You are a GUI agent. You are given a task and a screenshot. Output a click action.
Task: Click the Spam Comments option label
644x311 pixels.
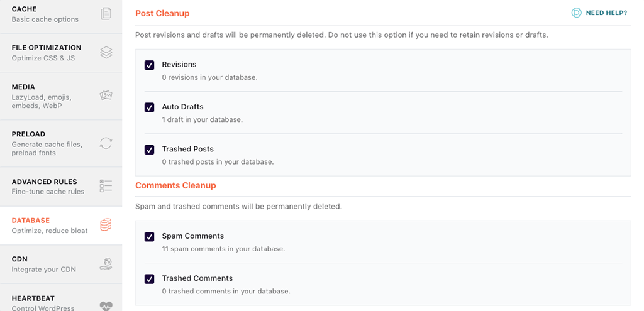(192, 236)
